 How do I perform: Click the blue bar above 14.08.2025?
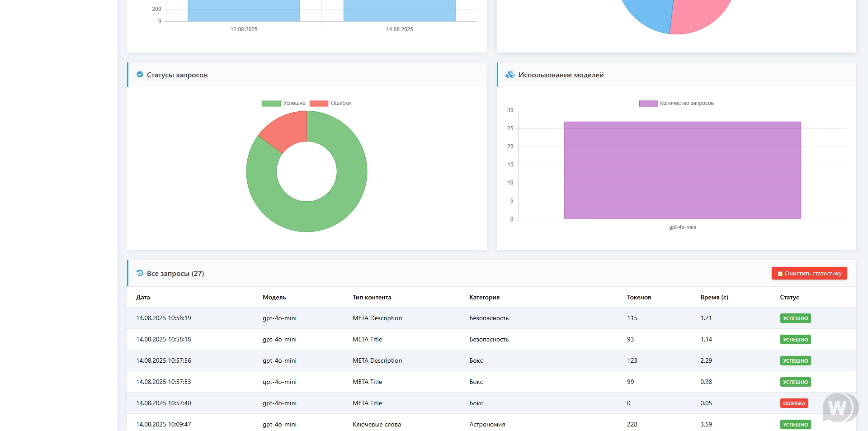pyautogui.click(x=399, y=11)
